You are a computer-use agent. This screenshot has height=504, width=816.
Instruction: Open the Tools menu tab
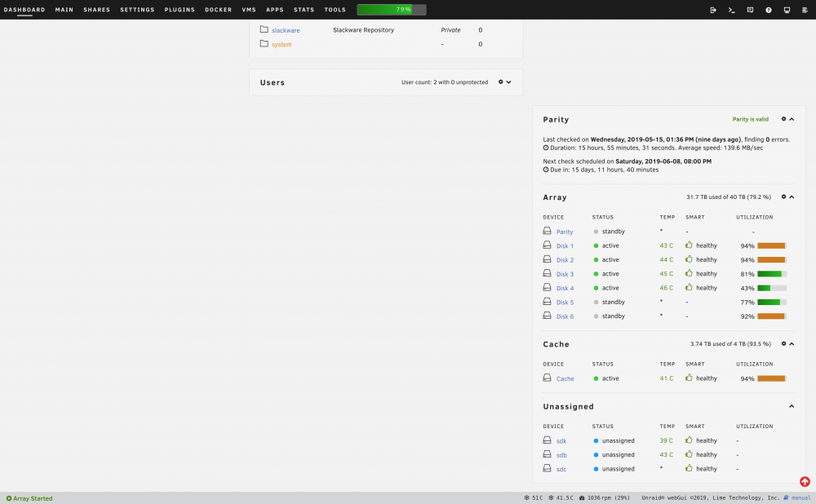click(x=335, y=10)
